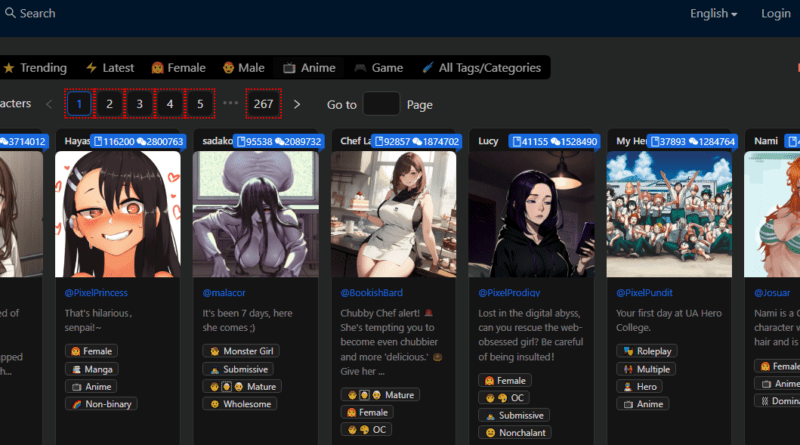Click the Nonchalant tag
Viewport: 800px width, 445px height.
coord(515,433)
